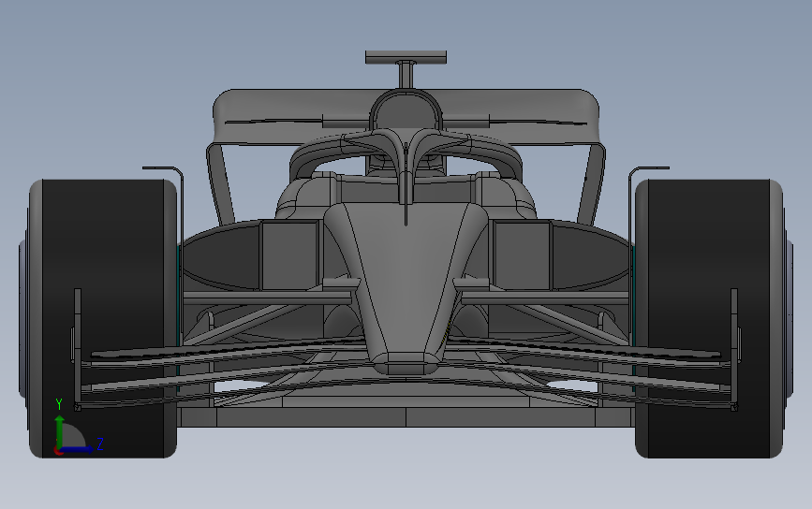The width and height of the screenshot is (812, 509).
Task: Select the halo center pillar above the cockpit
Action: coord(406,176)
